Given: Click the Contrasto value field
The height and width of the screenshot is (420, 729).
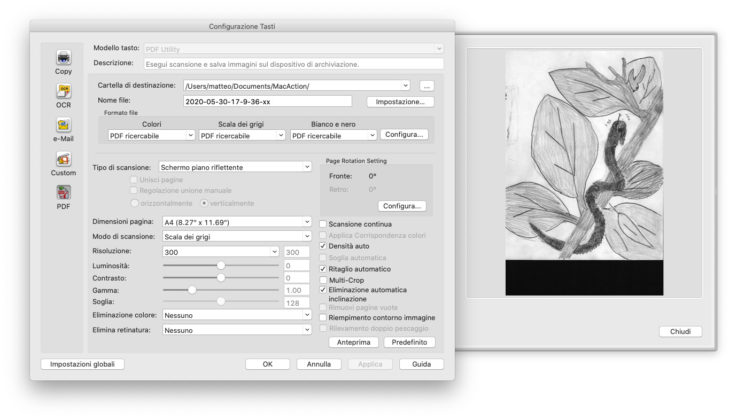Looking at the screenshot, I should pos(296,278).
